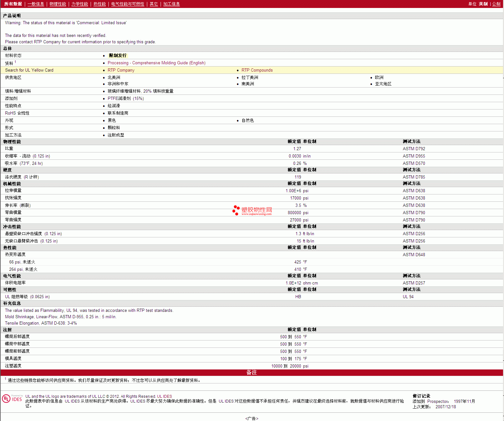Open the RTP Compounds link

(x=257, y=70)
